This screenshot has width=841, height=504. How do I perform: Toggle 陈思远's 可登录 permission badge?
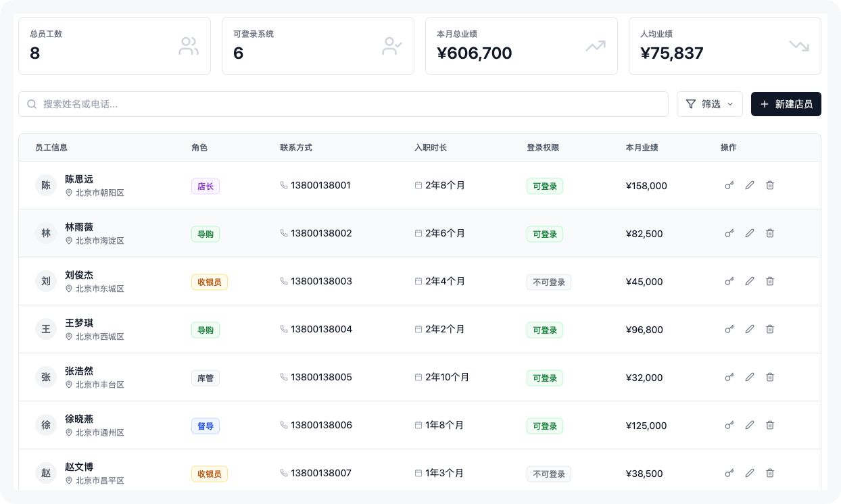pyautogui.click(x=544, y=186)
